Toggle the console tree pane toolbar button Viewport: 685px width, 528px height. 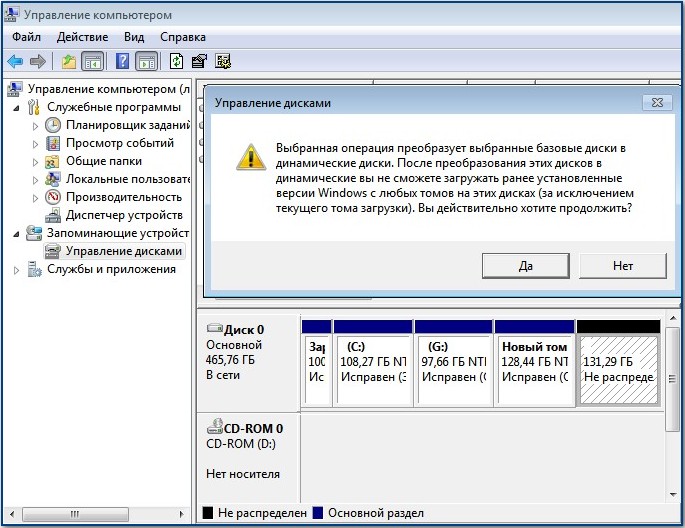click(92, 61)
